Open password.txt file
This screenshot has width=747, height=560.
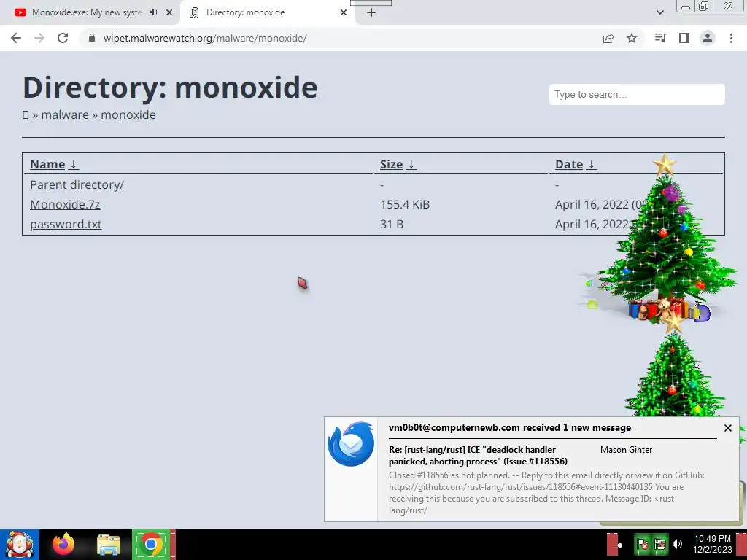click(66, 225)
